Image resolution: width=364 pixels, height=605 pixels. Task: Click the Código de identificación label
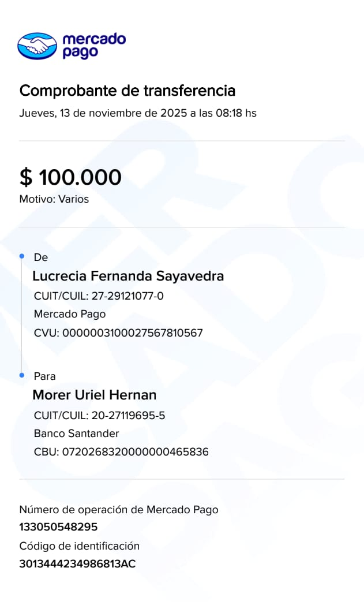pos(80,546)
